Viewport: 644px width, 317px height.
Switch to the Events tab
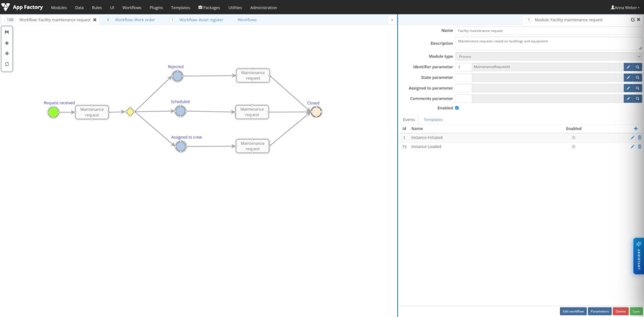pyautogui.click(x=409, y=119)
